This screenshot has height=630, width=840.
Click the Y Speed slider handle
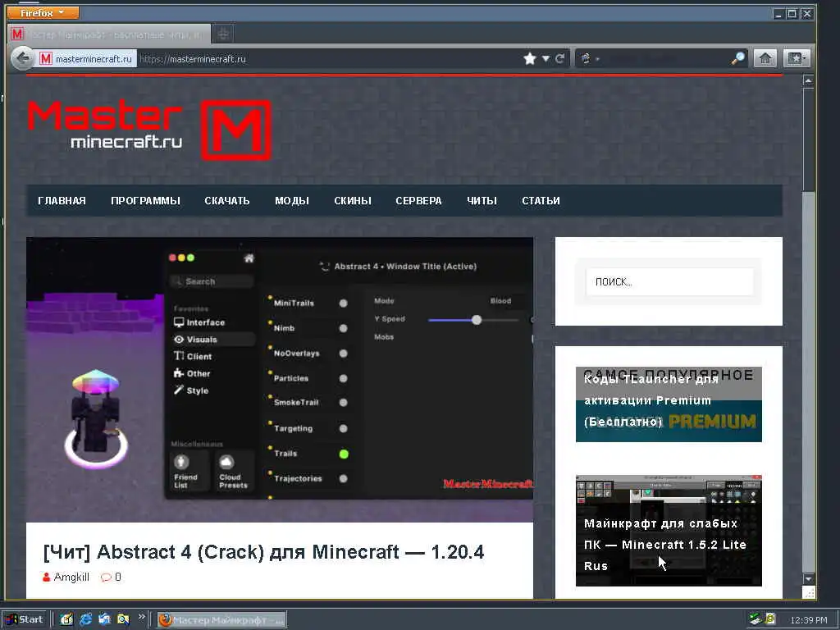477,320
